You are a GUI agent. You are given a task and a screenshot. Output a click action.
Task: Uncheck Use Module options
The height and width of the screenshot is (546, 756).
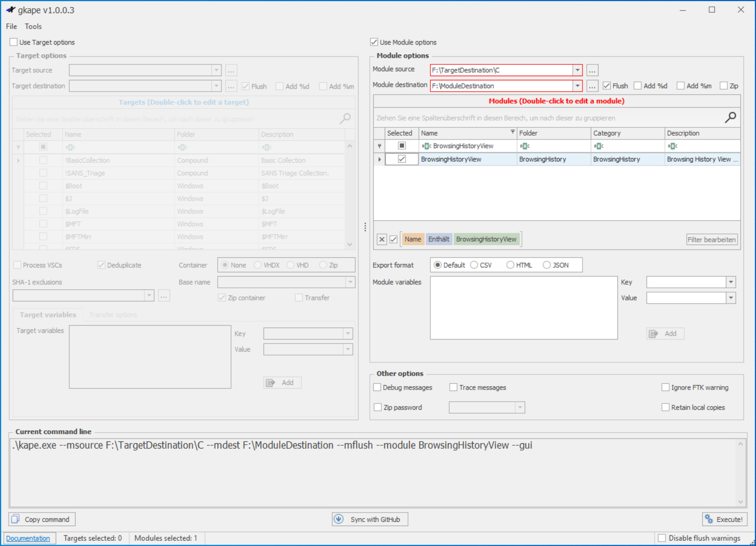[374, 42]
